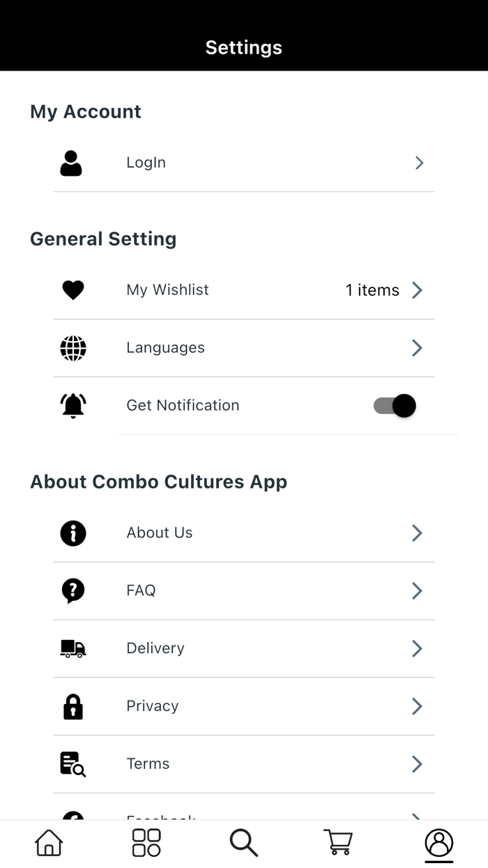This screenshot has height=868, width=488.
Task: Open the Delivery information page
Action: tap(155, 648)
